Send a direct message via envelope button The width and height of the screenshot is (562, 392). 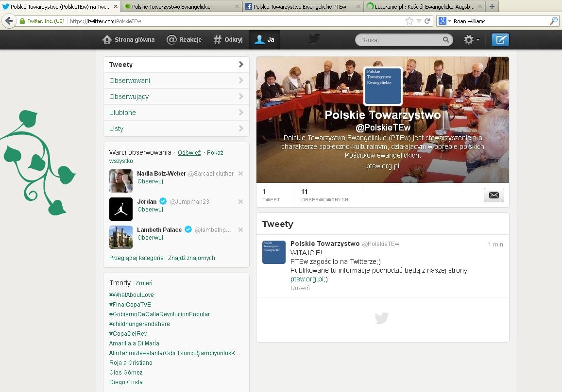tap(494, 195)
